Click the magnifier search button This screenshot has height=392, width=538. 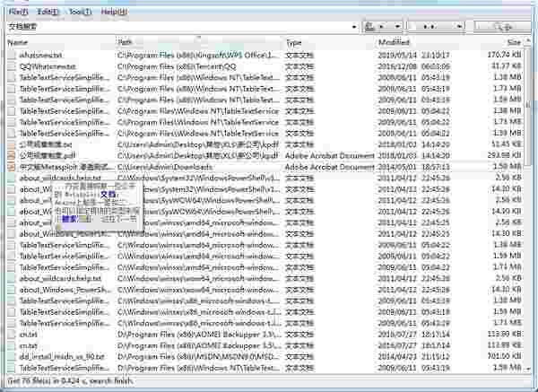click(501, 26)
